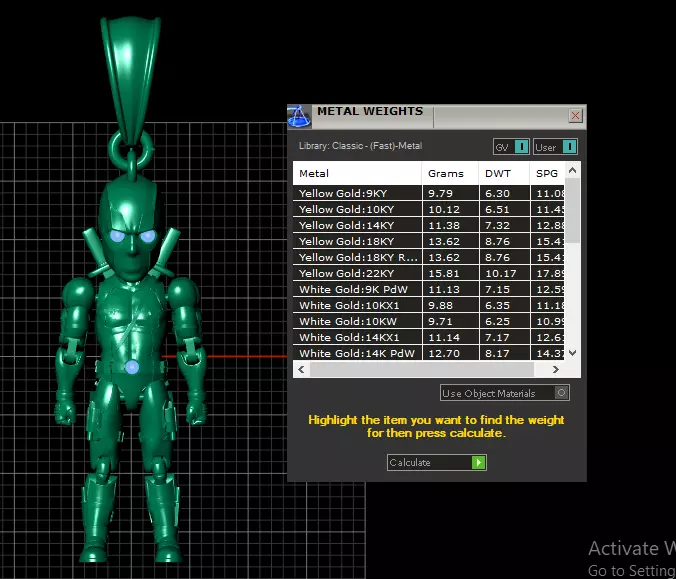Close the Metal Weights panel
The image size is (676, 579).
[x=575, y=116]
